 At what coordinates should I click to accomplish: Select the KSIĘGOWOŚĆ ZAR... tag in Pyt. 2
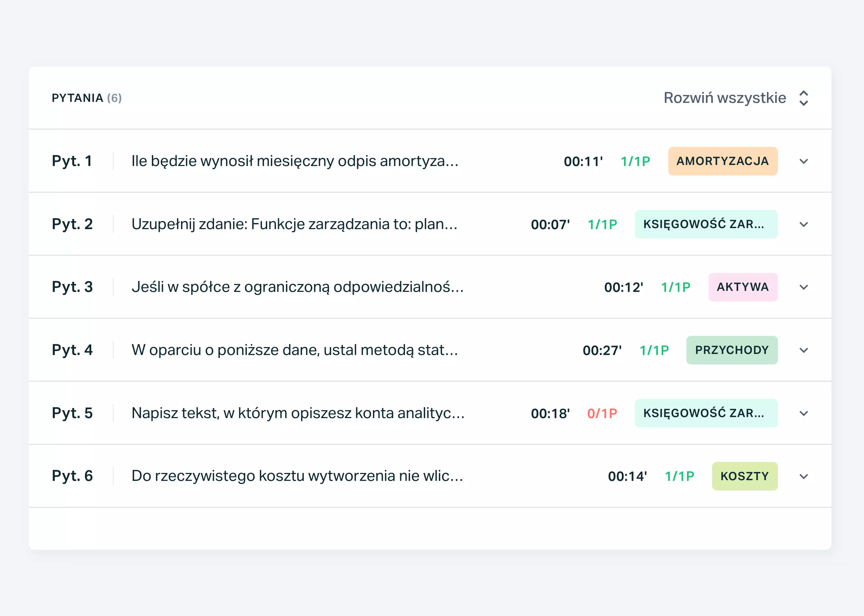point(706,224)
